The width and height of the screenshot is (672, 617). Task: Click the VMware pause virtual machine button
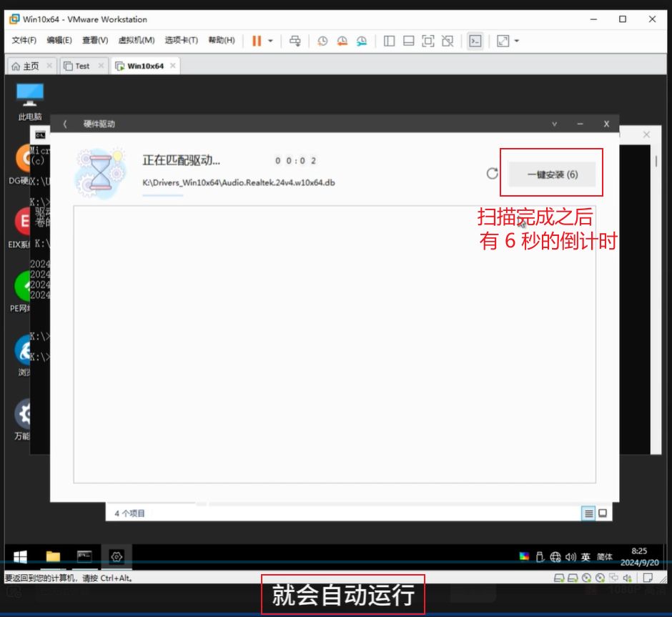click(x=256, y=41)
